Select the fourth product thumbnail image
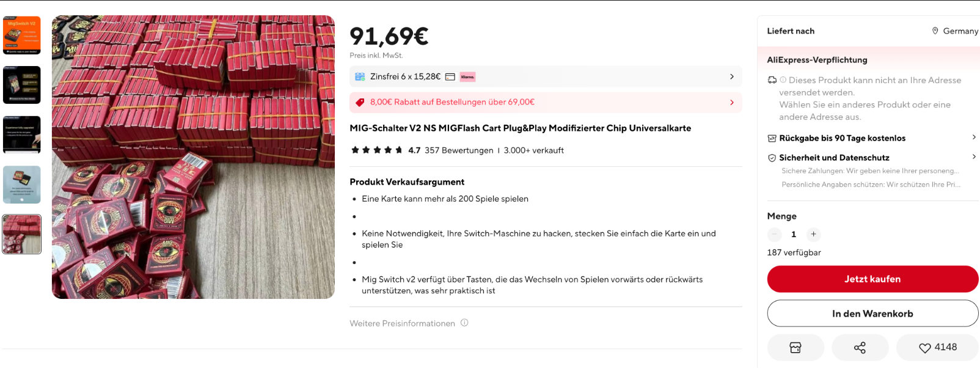The width and height of the screenshot is (980, 368). point(22,185)
